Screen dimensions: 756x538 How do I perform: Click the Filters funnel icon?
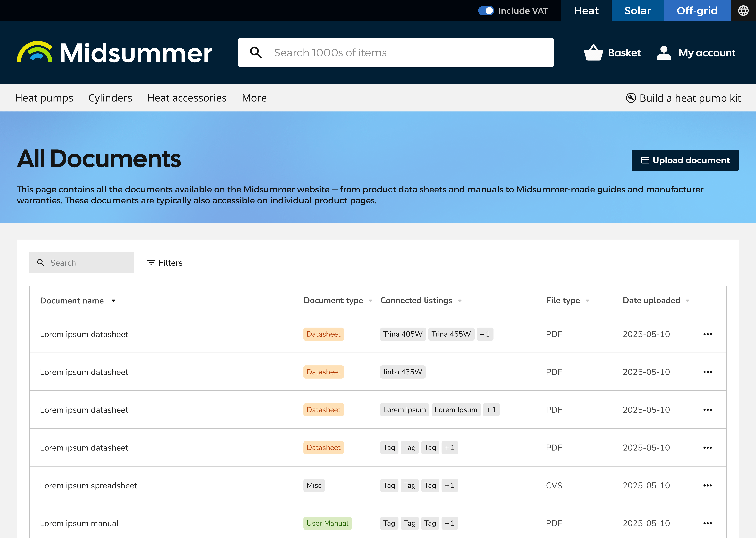pyautogui.click(x=151, y=263)
